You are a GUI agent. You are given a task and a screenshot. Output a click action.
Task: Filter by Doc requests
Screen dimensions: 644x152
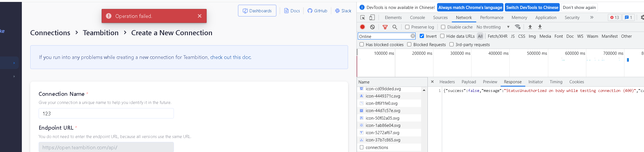point(570,36)
